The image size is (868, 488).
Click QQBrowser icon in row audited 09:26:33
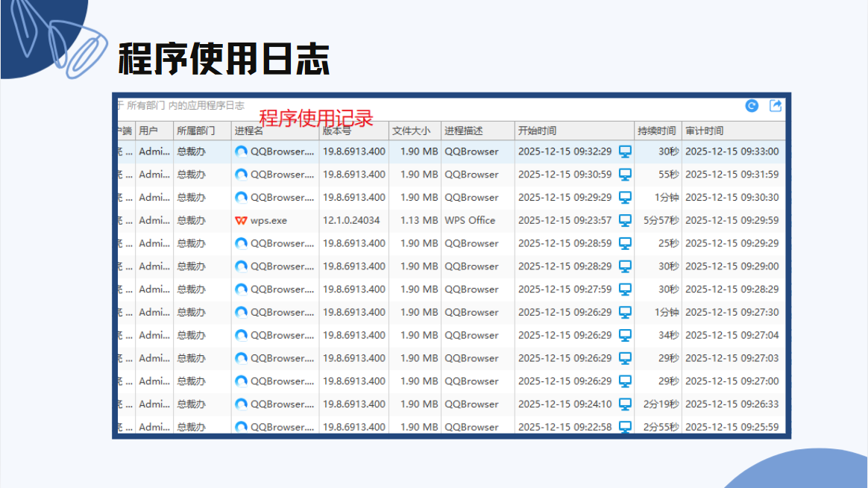241,404
